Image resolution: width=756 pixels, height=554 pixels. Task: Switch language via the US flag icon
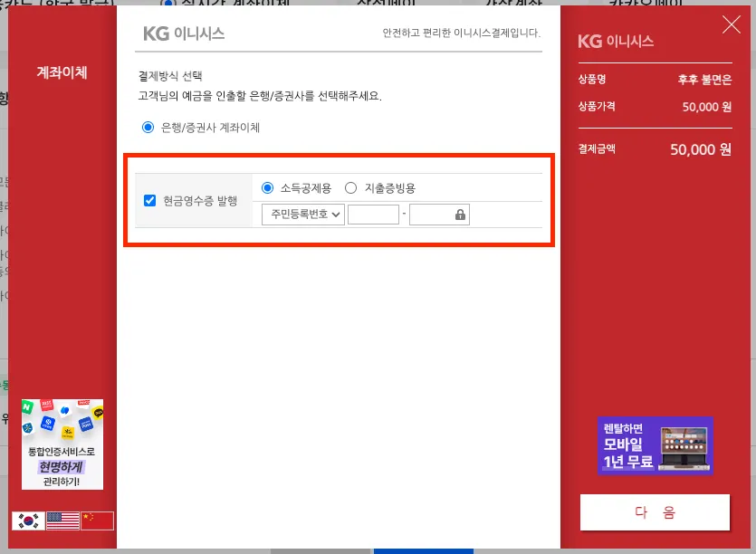pos(62,521)
